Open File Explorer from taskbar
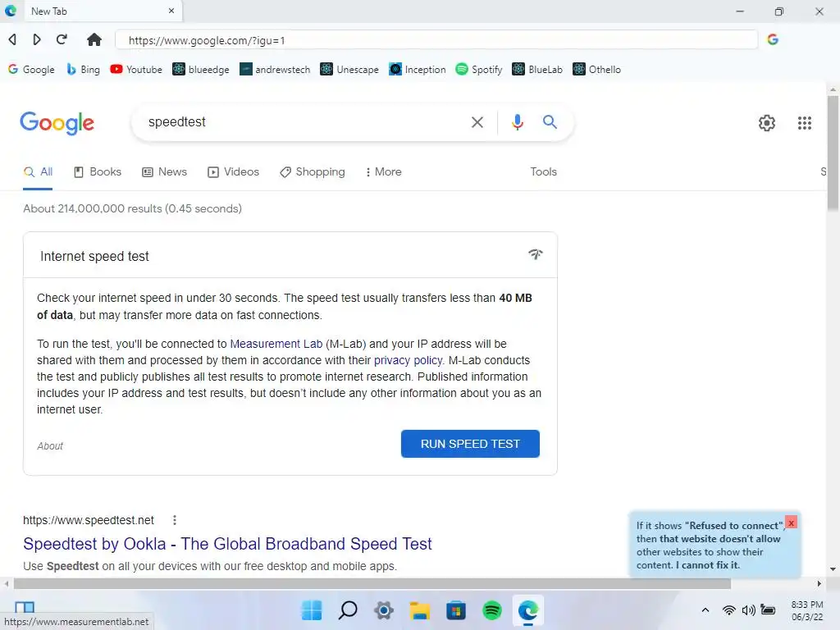 tap(419, 610)
